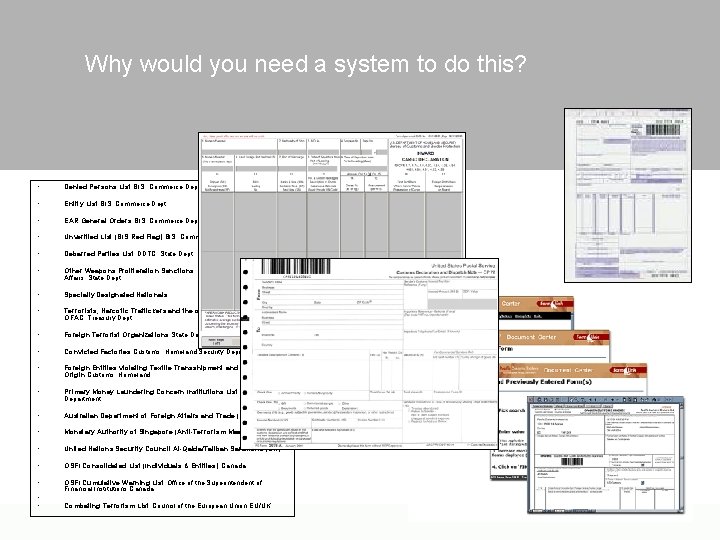720x540 pixels.
Task: Click 'OSFI Consolidated List' Canada line
Action: [155, 466]
